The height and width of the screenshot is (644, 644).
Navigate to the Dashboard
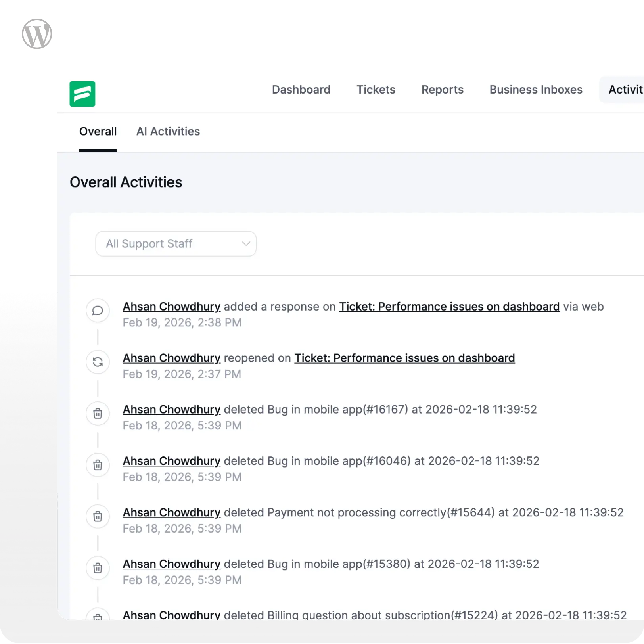click(301, 90)
